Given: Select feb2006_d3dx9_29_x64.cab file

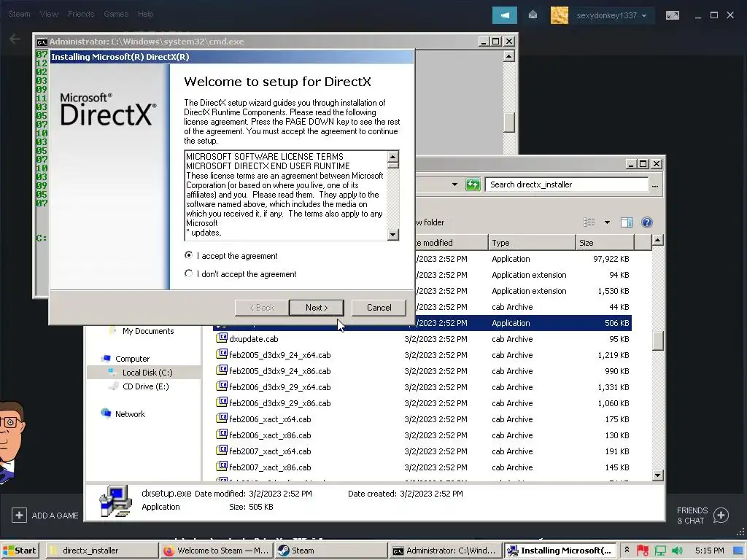Looking at the screenshot, I should click(x=279, y=387).
